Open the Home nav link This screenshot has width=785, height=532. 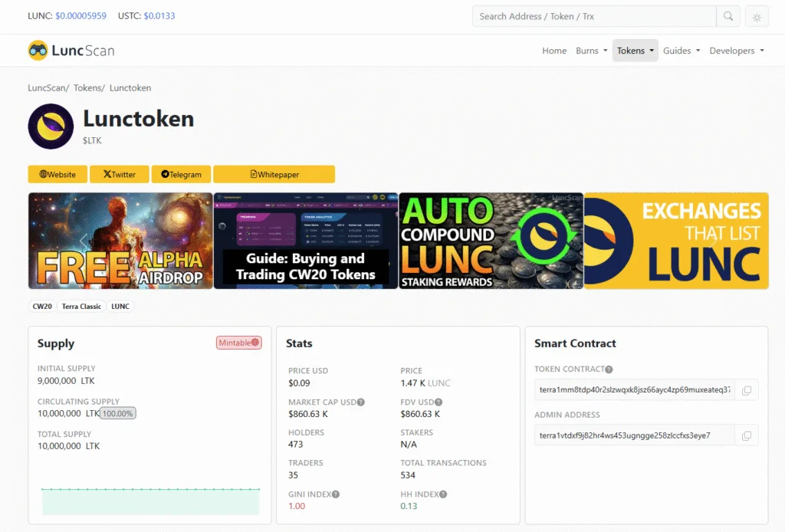click(x=554, y=51)
